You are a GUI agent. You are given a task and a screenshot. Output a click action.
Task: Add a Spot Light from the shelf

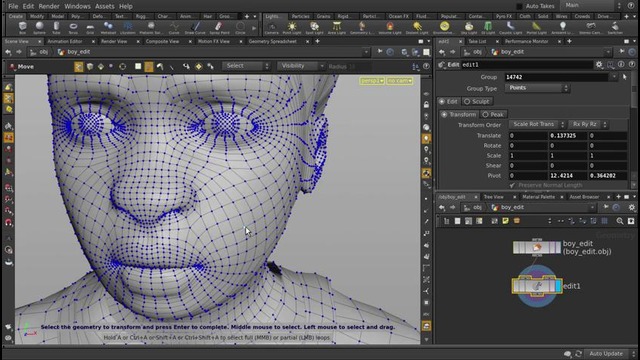314,28
